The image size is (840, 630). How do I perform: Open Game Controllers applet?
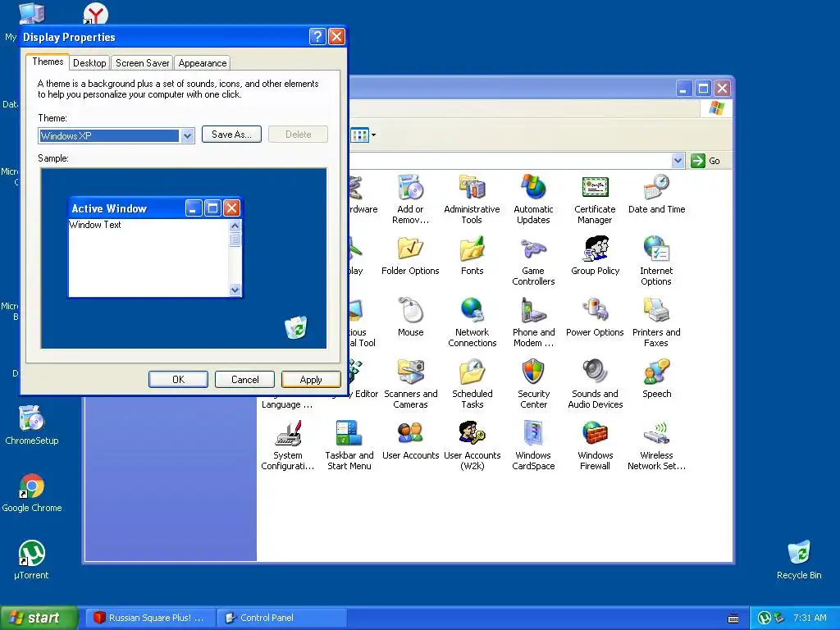click(x=533, y=249)
